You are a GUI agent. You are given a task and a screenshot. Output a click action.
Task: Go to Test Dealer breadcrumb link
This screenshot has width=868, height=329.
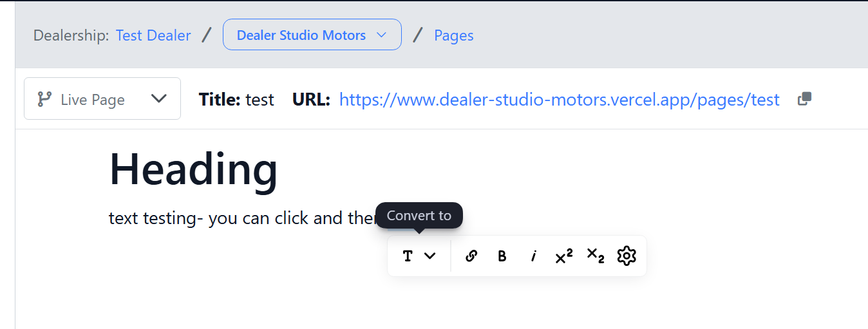point(153,35)
